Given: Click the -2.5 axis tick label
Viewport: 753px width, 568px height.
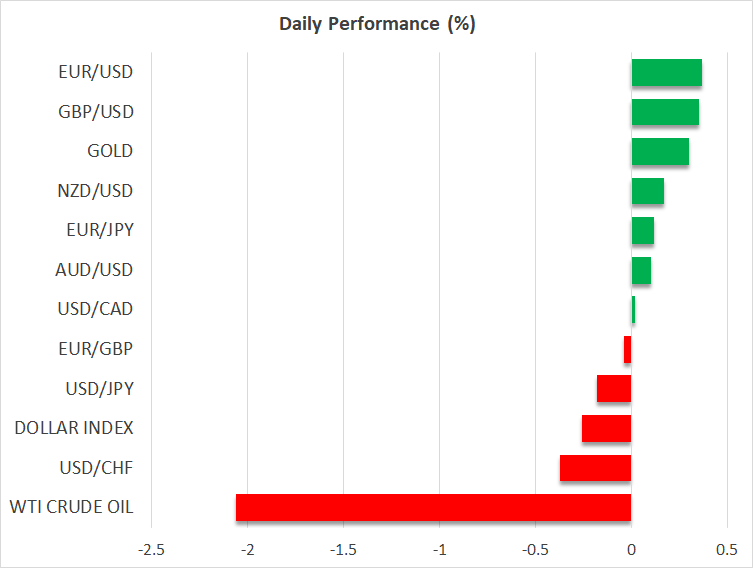Looking at the screenshot, I should tap(151, 550).
